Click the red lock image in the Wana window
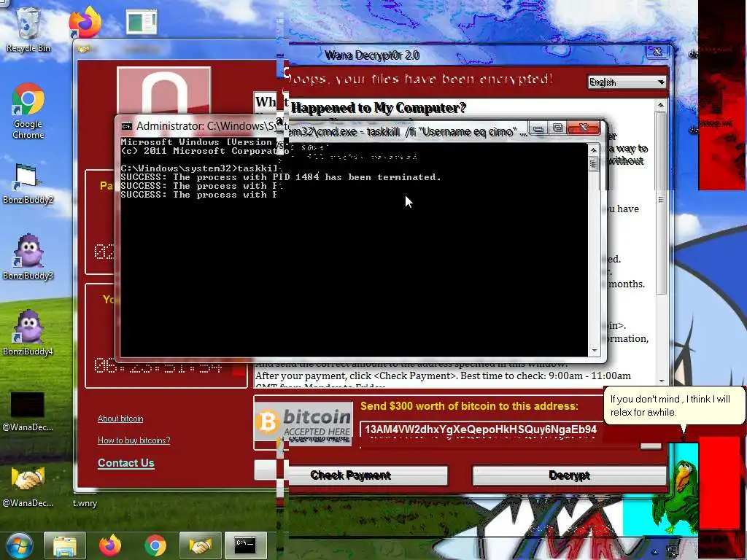This screenshot has height=560, width=747. tap(163, 91)
